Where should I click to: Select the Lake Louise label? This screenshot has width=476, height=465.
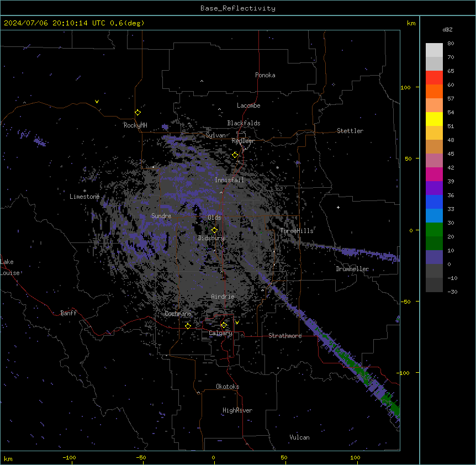click(x=9, y=267)
